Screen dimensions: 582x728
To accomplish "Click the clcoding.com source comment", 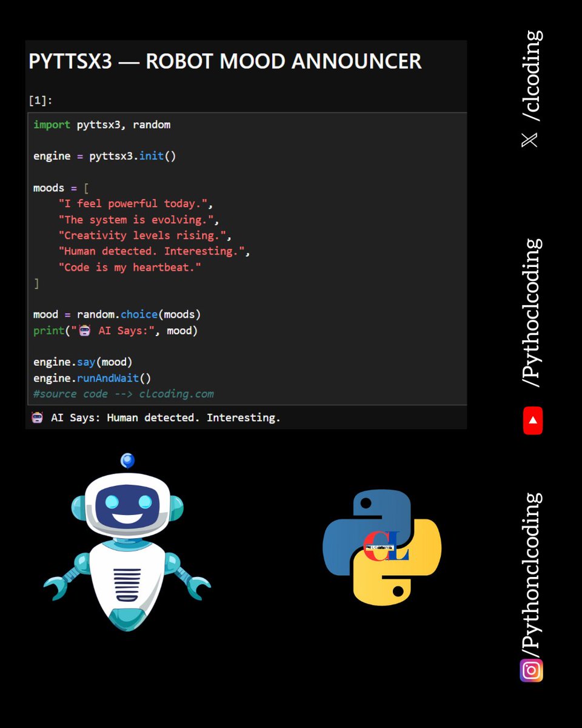I will pyautogui.click(x=124, y=394).
